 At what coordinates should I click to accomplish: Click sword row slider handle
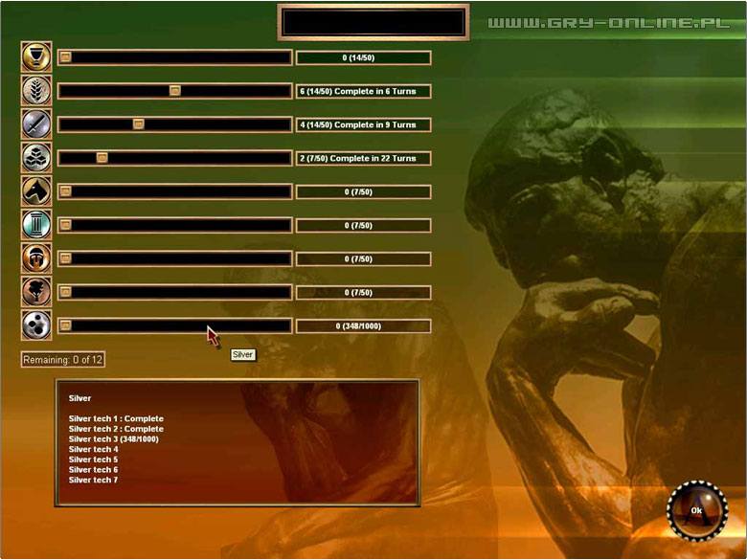[139, 124]
